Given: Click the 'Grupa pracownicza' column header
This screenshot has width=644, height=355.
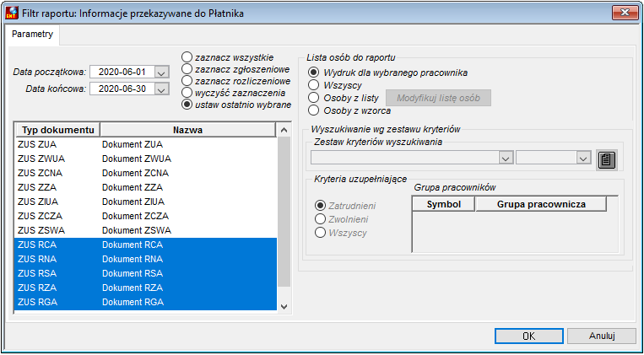Looking at the screenshot, I should [x=541, y=204].
